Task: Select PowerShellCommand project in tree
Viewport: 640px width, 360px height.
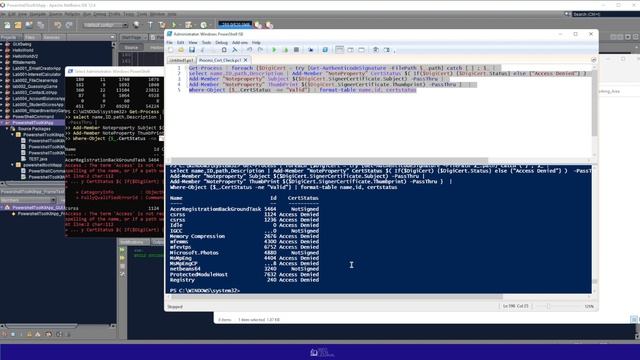Action: pos(33,116)
